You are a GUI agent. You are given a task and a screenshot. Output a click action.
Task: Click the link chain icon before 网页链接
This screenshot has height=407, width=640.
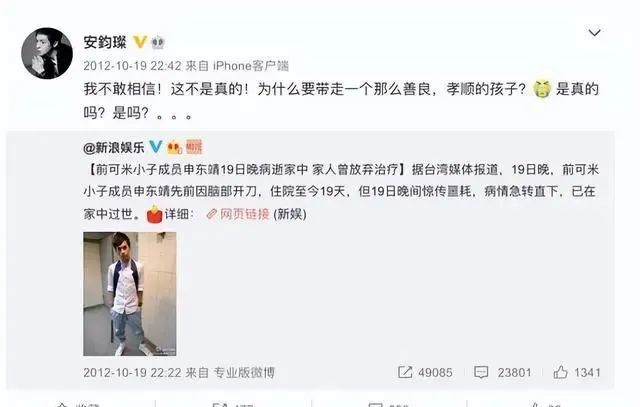(x=211, y=214)
